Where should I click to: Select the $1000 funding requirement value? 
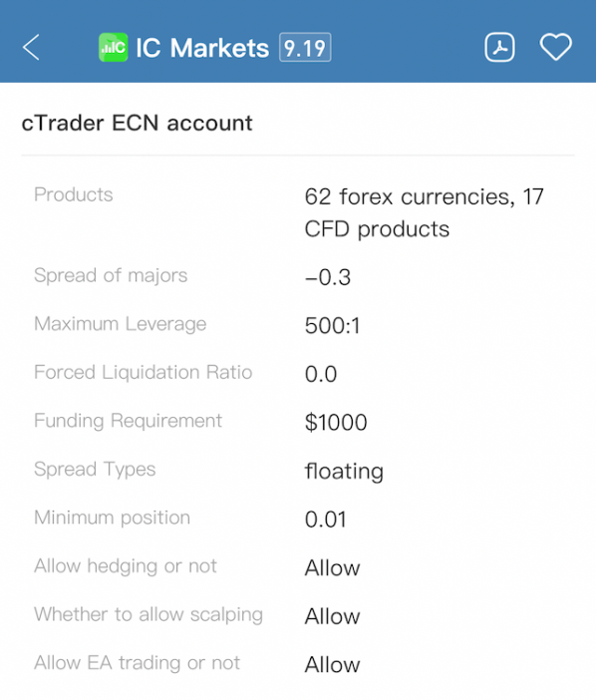336,423
